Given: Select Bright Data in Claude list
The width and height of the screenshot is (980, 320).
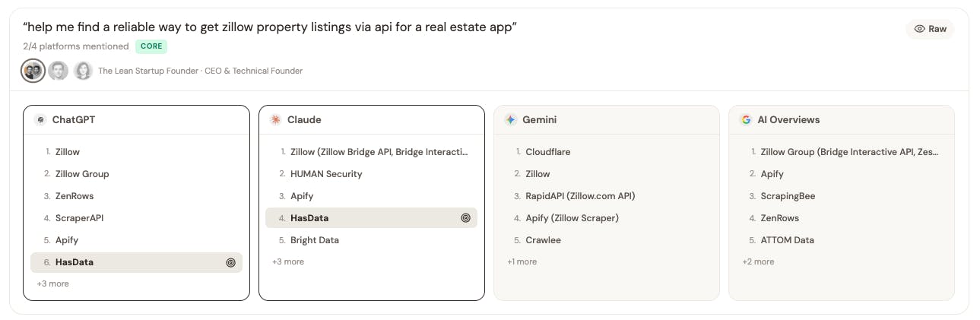Looking at the screenshot, I should pos(315,241).
